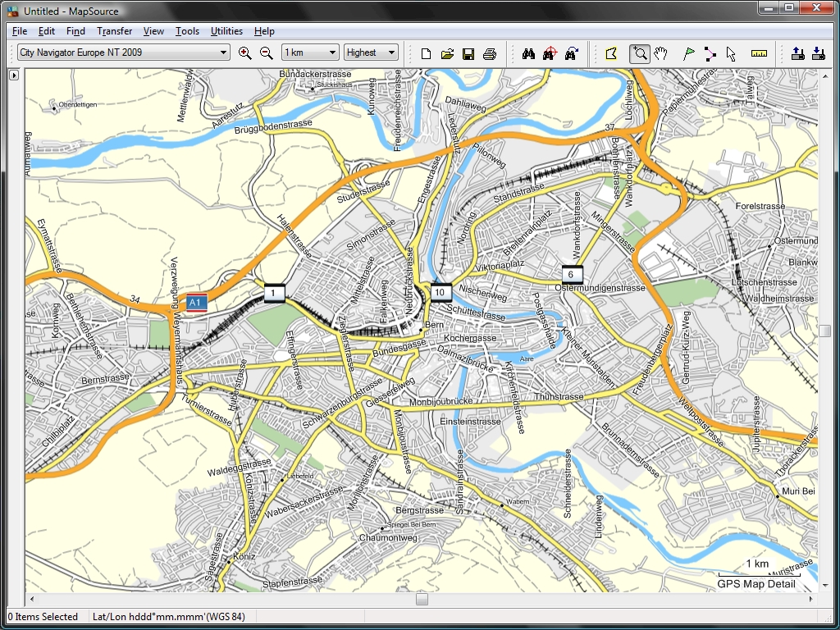The image size is (840, 630).
Task: Select the Hand pan tool
Action: (661, 53)
